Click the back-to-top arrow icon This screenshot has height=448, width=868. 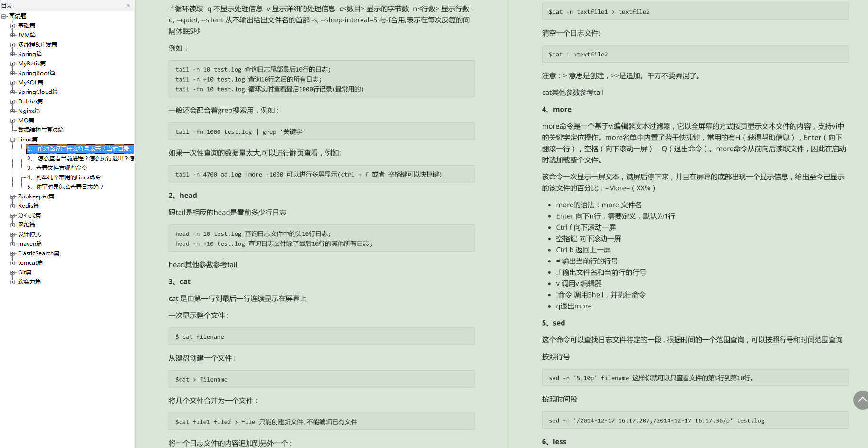click(x=860, y=400)
